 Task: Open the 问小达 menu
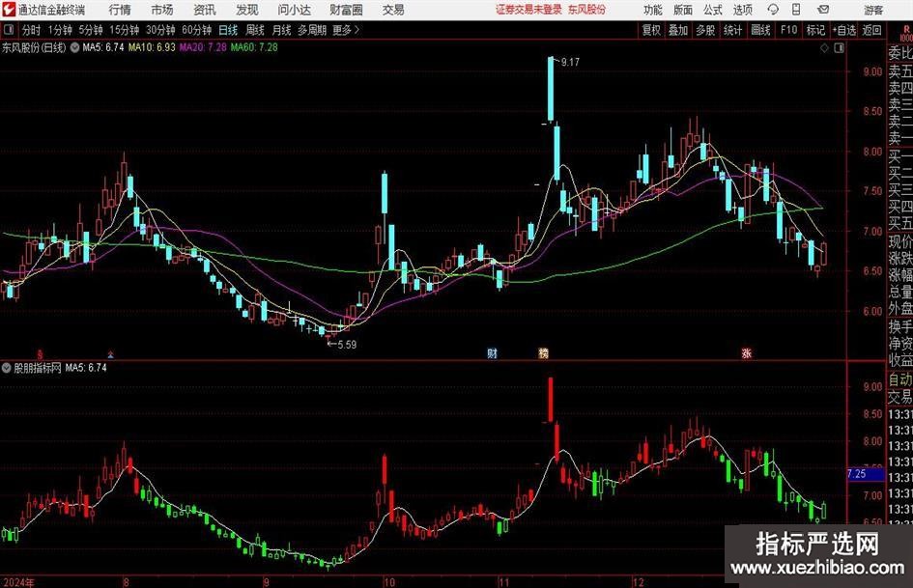pos(294,10)
